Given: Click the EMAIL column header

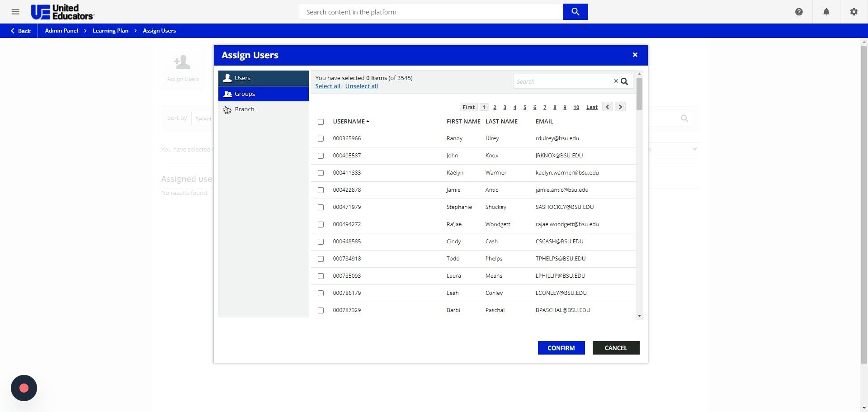Looking at the screenshot, I should tap(544, 121).
